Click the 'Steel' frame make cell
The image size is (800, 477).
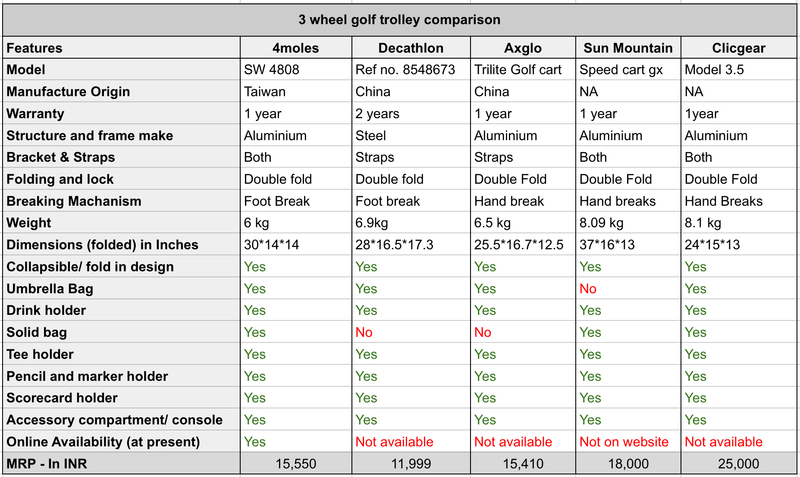372,136
